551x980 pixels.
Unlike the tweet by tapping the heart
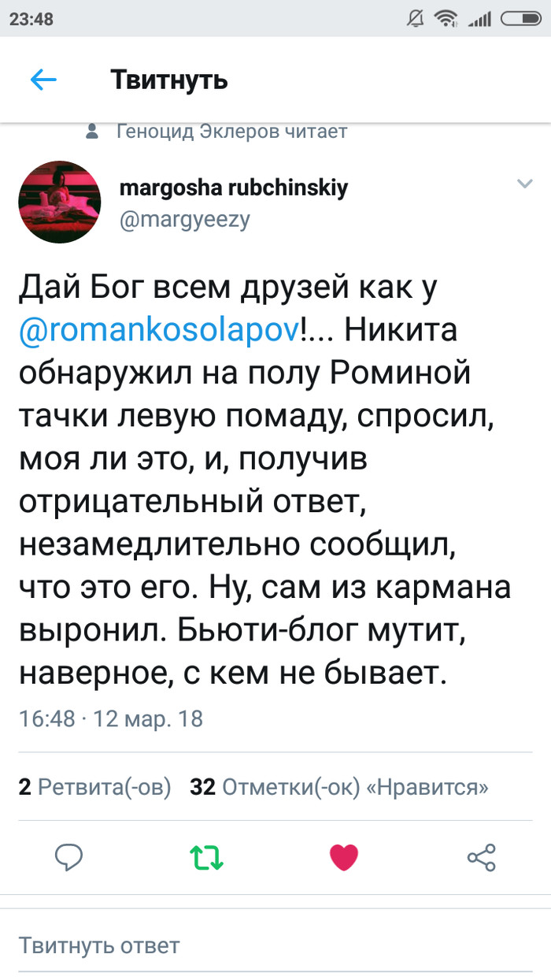click(x=344, y=857)
